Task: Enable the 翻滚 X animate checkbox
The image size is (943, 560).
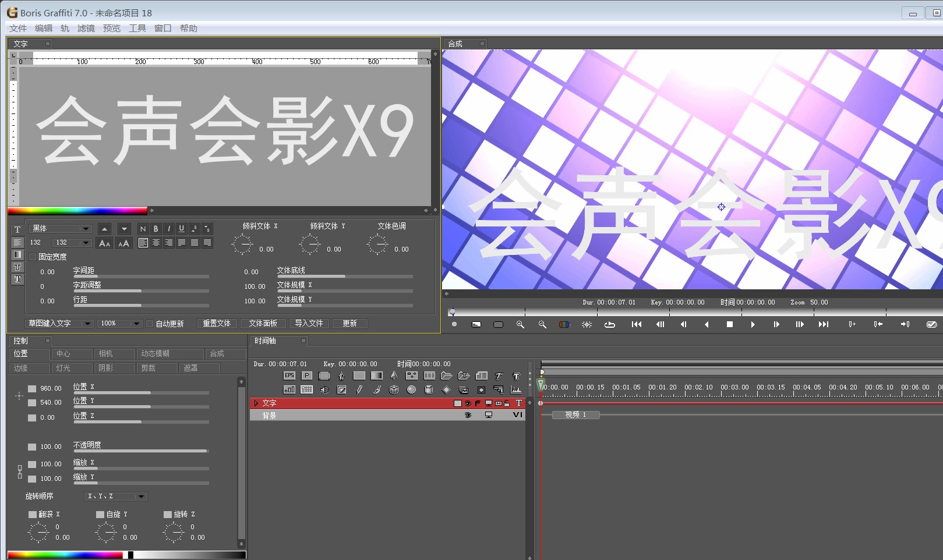Action: (33, 515)
